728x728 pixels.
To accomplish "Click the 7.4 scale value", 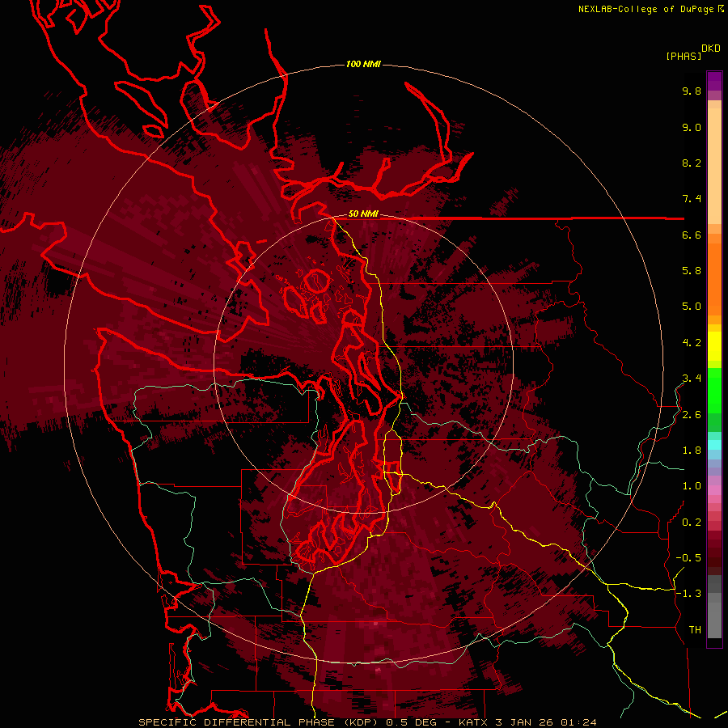I will point(692,199).
